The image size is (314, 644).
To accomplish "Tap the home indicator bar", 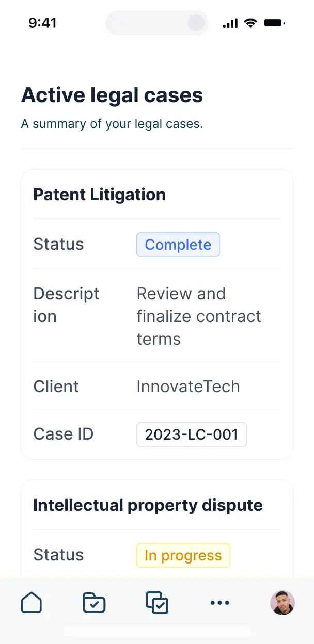I will point(157,632).
